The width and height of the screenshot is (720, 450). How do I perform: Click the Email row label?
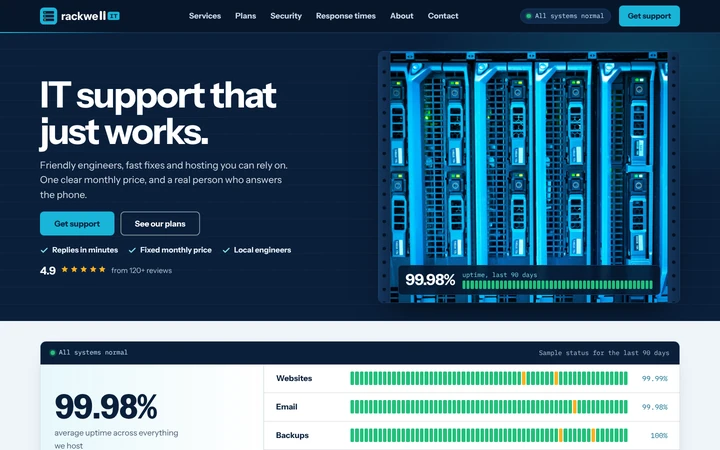(x=287, y=407)
